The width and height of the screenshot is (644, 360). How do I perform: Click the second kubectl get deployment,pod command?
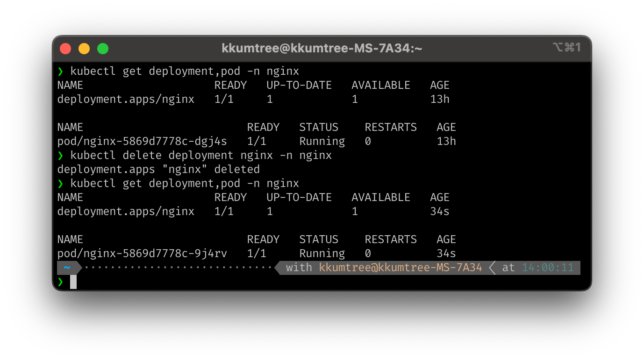point(185,183)
